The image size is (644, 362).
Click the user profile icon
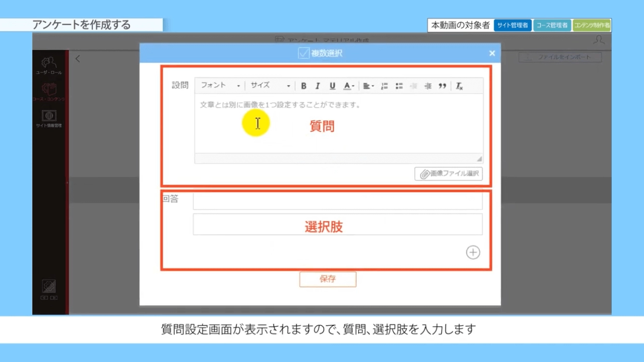pyautogui.click(x=599, y=40)
